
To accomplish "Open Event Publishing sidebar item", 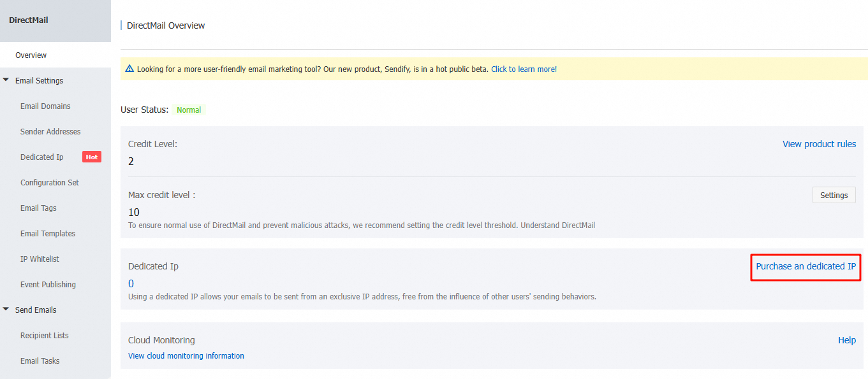I will [x=48, y=285].
